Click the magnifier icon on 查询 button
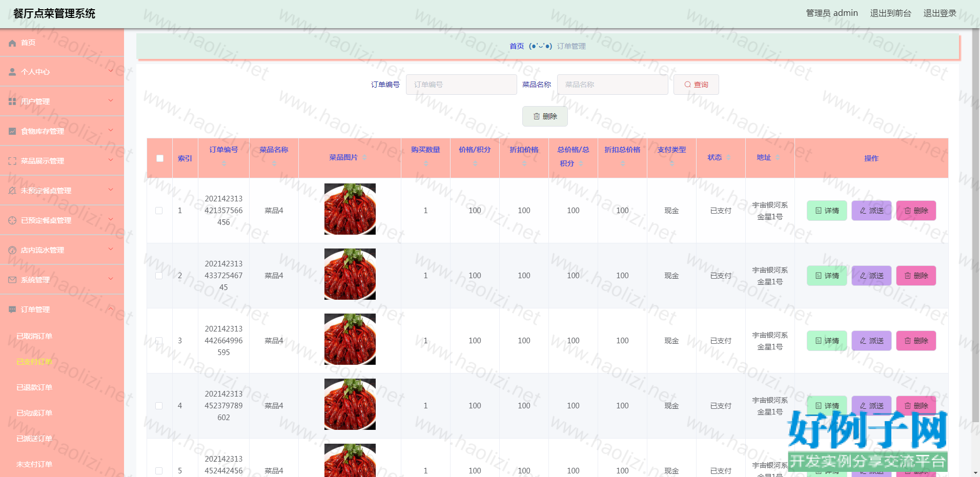This screenshot has height=477, width=980. pos(687,85)
